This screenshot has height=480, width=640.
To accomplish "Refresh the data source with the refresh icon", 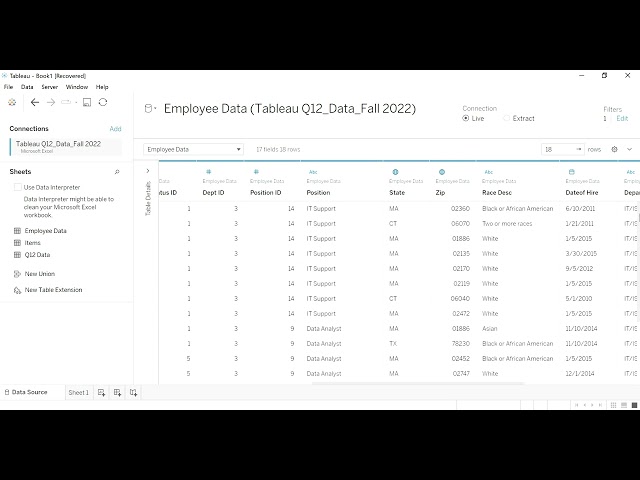I will pyautogui.click(x=103, y=102).
